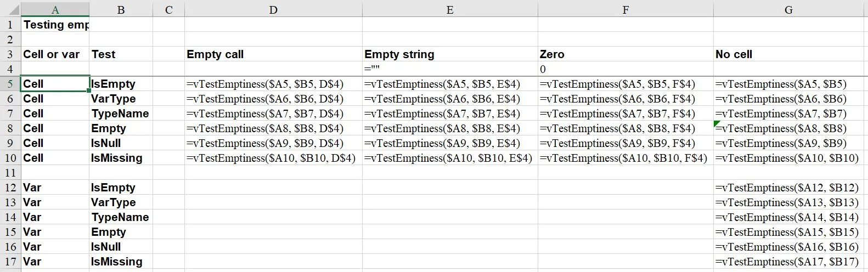Click the 'Cell or var' header cell
This screenshot has height=272, width=868.
51,54
